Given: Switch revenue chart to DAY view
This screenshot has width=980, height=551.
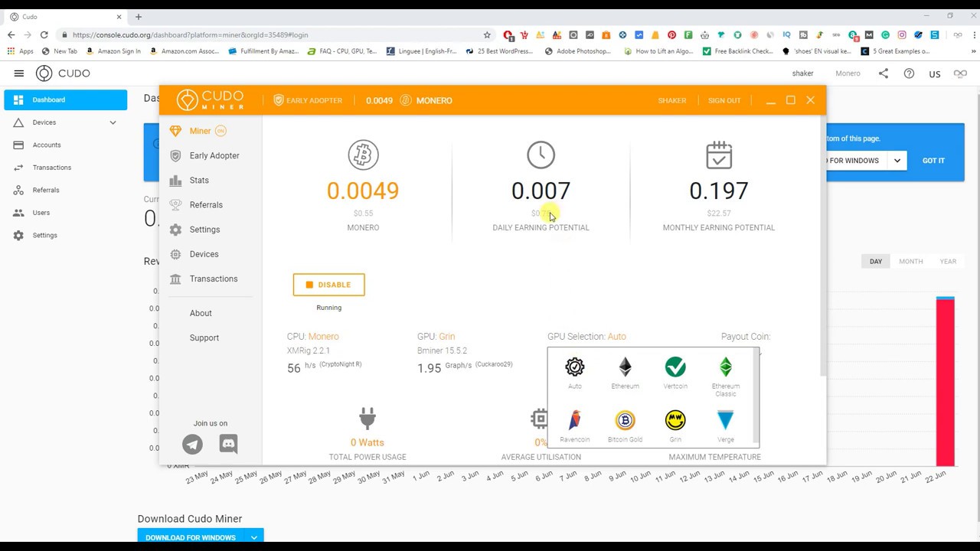Looking at the screenshot, I should [x=875, y=261].
